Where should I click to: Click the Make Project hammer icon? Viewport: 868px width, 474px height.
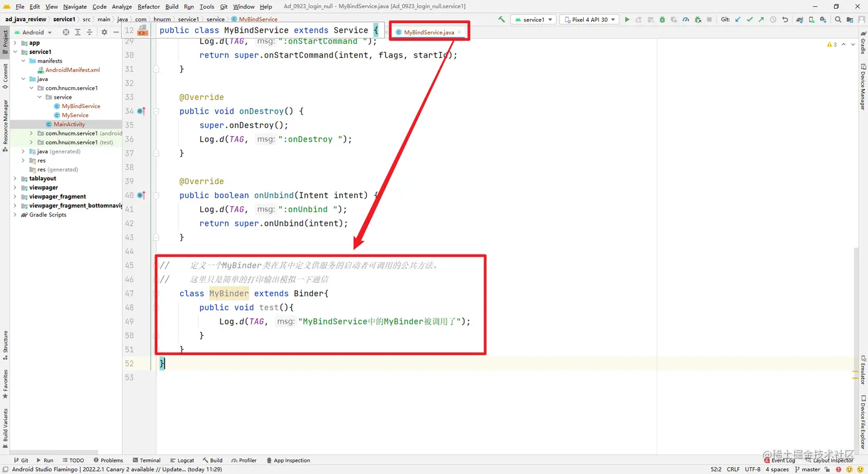502,20
